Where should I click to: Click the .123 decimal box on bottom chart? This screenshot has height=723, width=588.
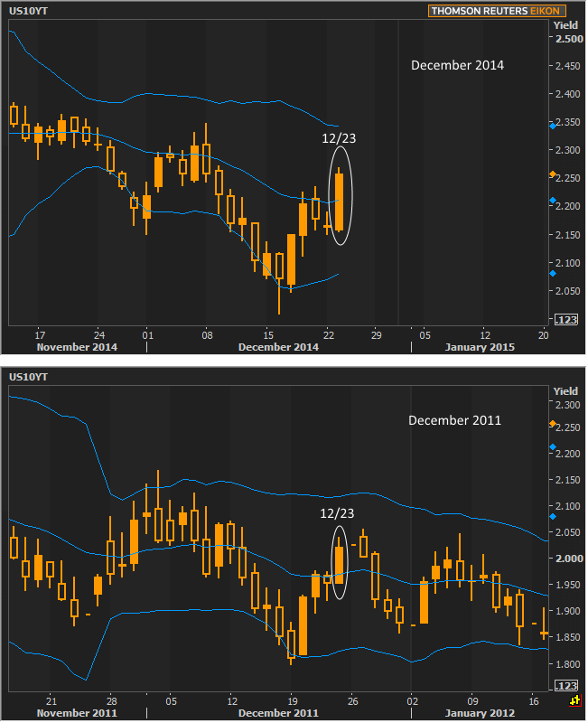tap(565, 687)
